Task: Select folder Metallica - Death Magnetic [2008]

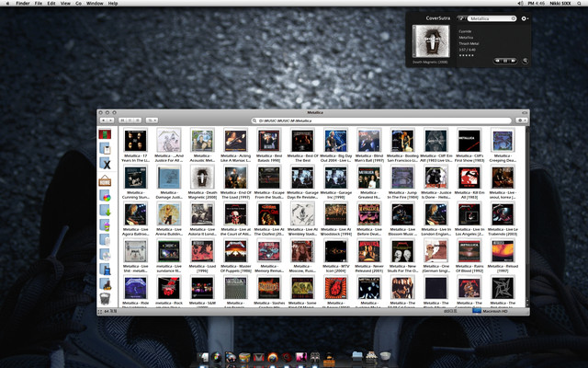Action: pos(202,182)
